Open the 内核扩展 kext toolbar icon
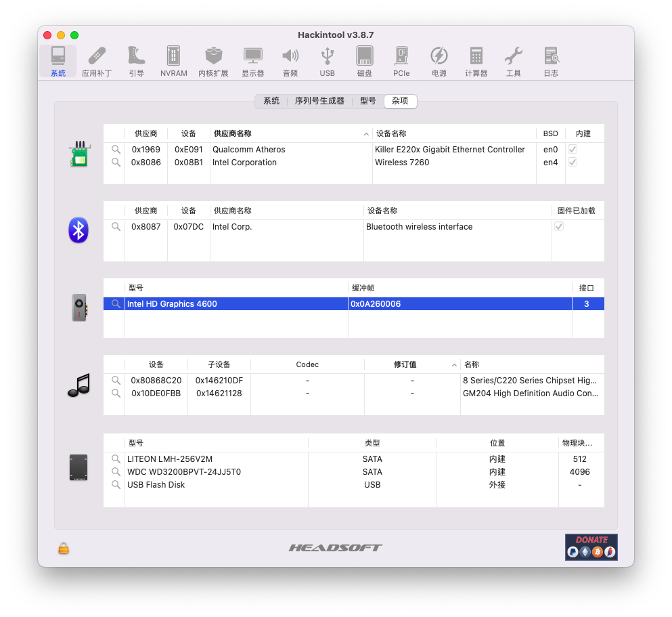The width and height of the screenshot is (672, 617). (x=213, y=62)
